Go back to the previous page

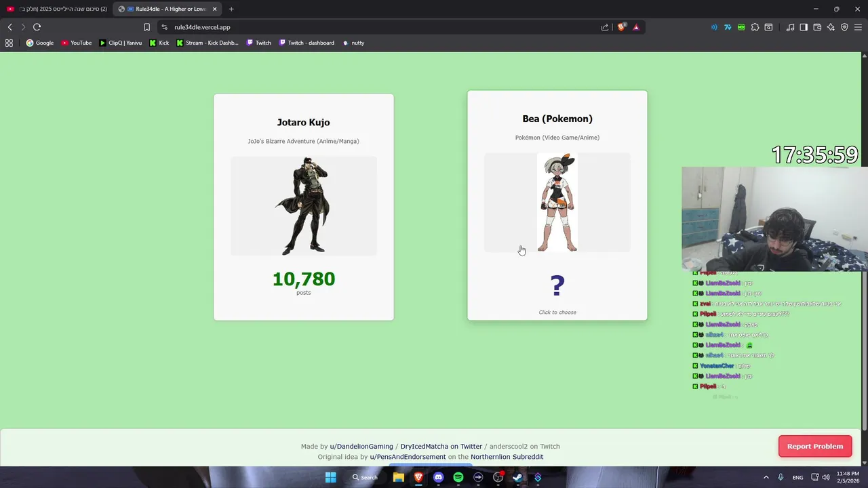tap(9, 27)
